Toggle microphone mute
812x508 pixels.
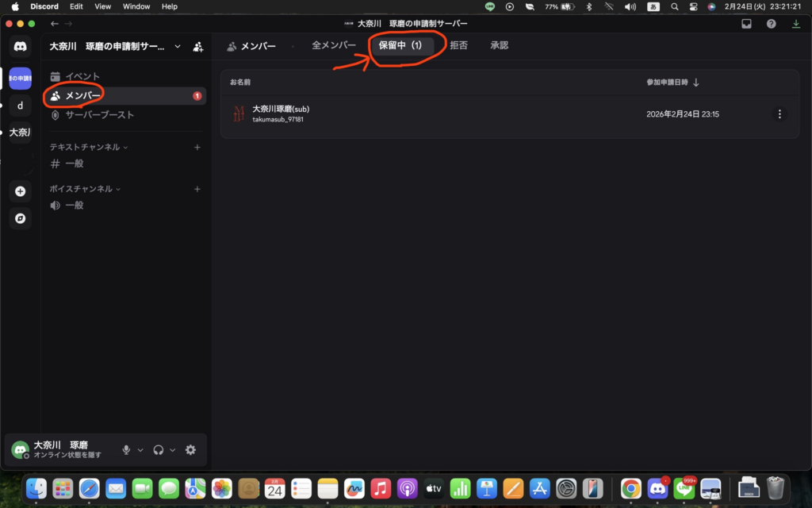126,450
